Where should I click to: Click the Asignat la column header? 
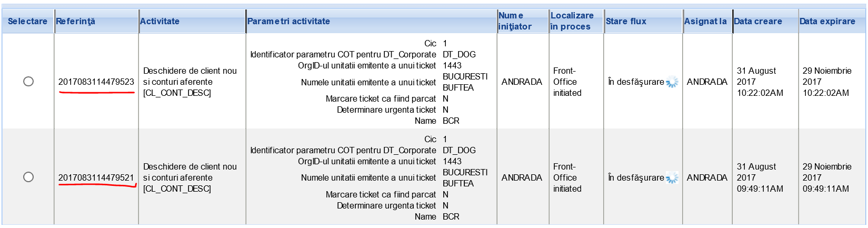(705, 21)
